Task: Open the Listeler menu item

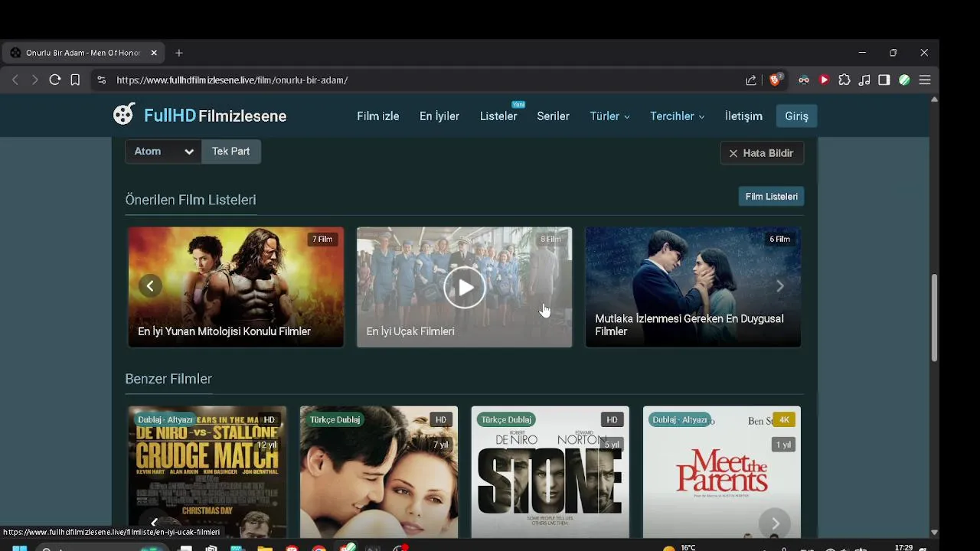Action: click(x=498, y=116)
